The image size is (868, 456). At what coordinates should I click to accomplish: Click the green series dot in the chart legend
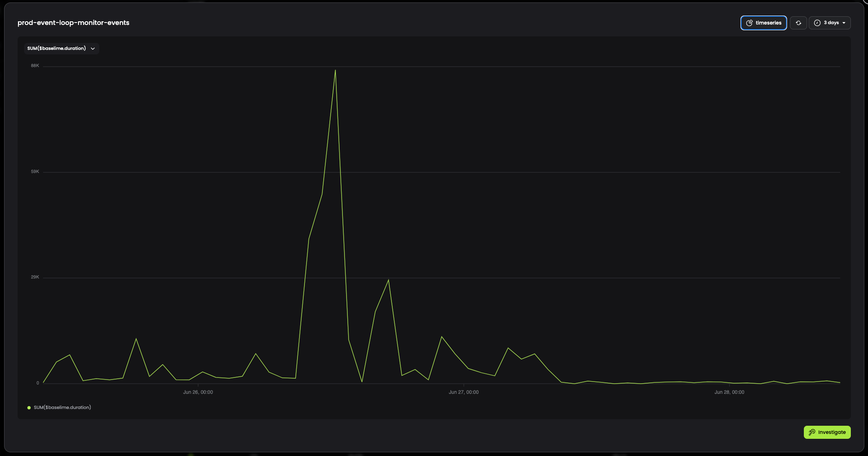coord(29,407)
